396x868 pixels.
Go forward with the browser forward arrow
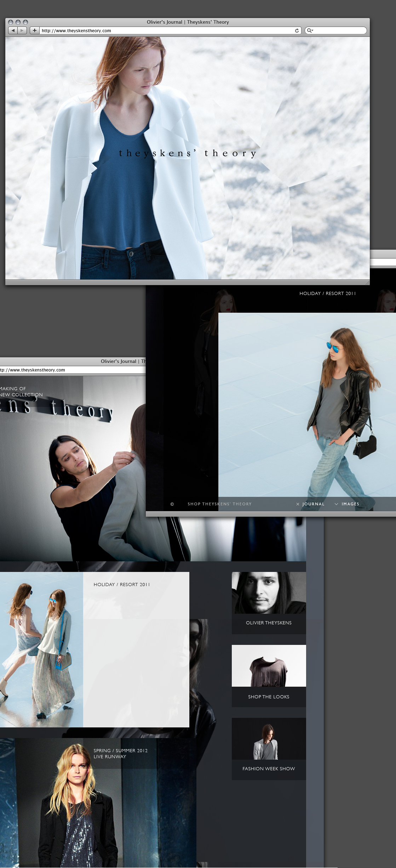[22, 30]
